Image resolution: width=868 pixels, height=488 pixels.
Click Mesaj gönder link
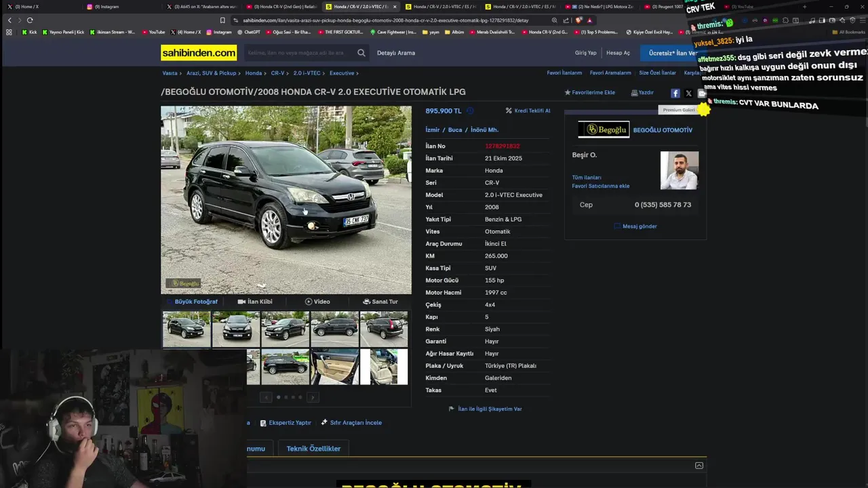point(639,226)
